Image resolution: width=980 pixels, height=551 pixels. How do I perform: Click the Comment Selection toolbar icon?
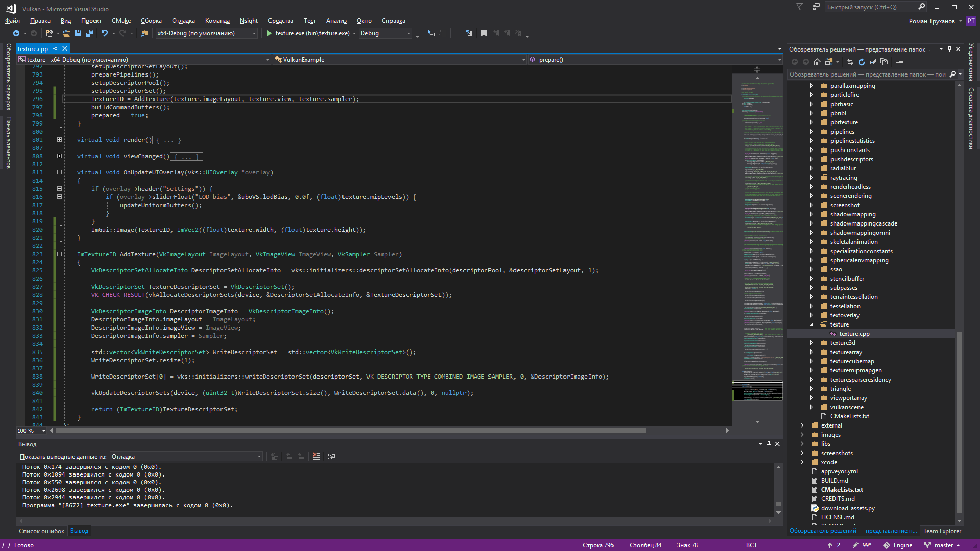pyautogui.click(x=458, y=33)
